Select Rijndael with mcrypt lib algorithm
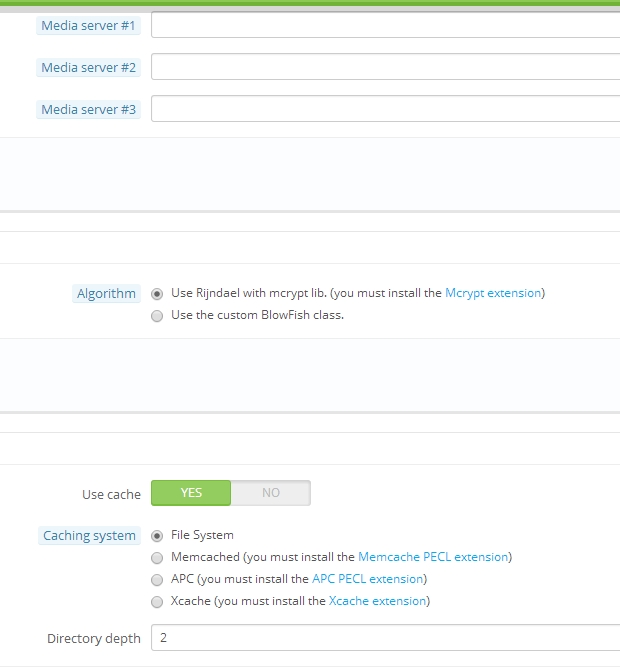Viewport: 620px width, 667px height. tap(157, 294)
